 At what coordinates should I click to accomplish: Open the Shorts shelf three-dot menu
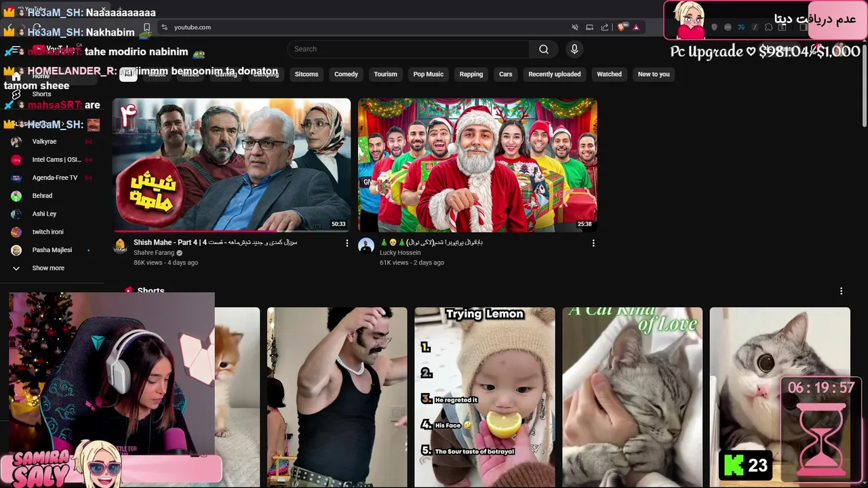[x=841, y=291]
